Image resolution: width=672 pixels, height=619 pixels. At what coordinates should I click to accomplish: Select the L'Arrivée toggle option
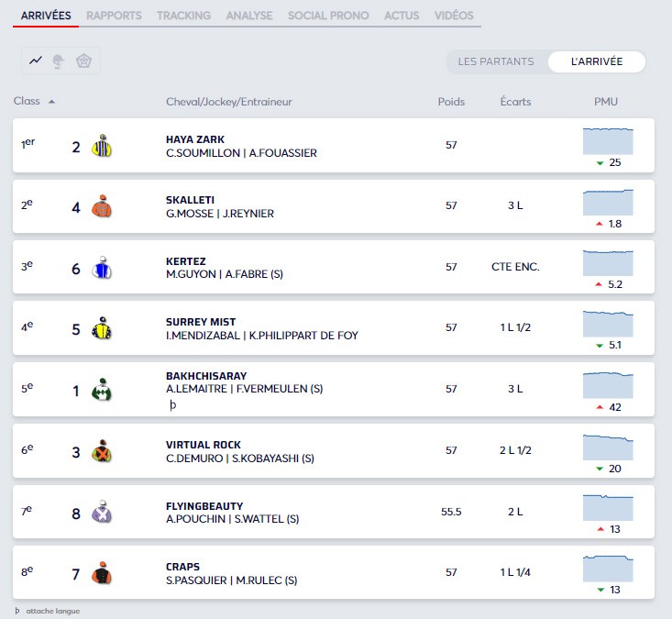coord(596,61)
